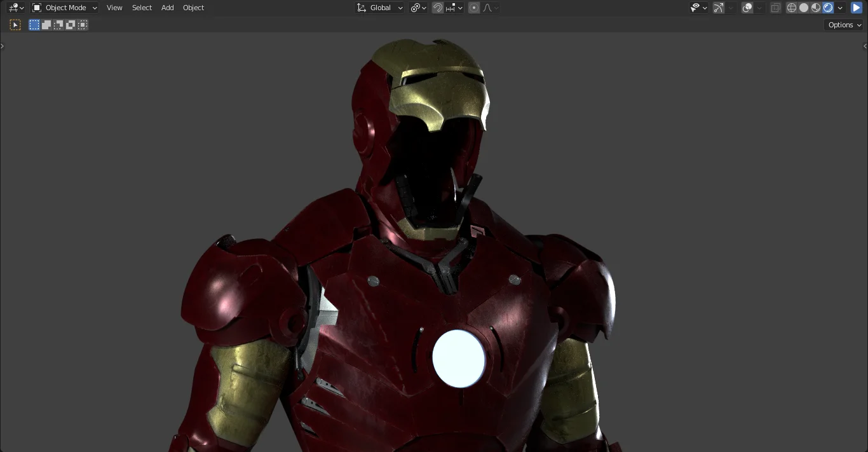Screen dimensions: 868x452
Task: Activate the snapping magnet icon
Action: (x=438, y=7)
